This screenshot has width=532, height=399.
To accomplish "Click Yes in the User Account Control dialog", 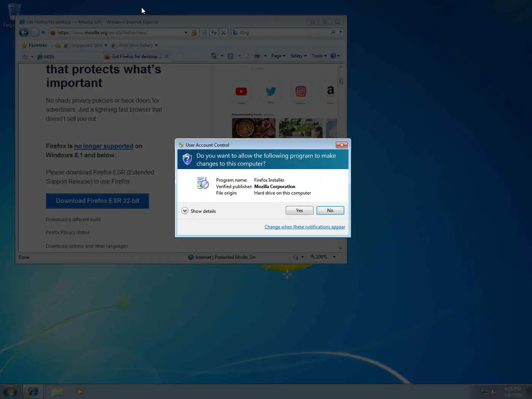I will click(x=299, y=211).
